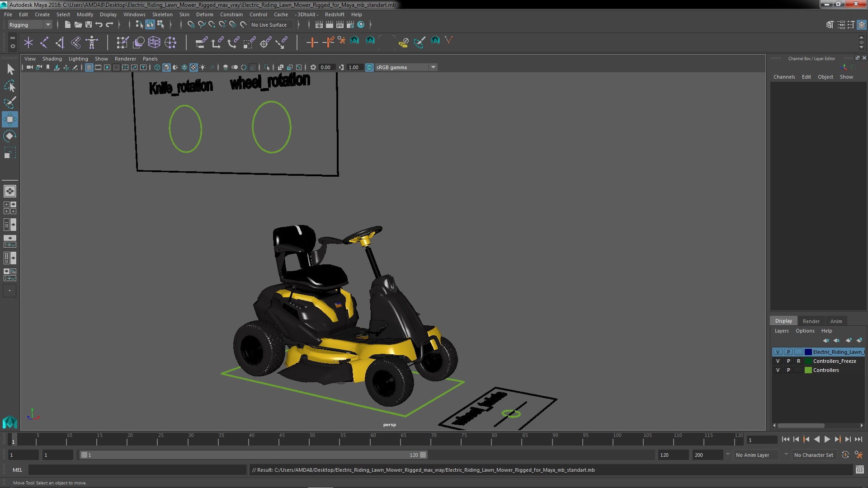Click dark blue color swatch of Electric_Riding_Lawn layer

808,352
